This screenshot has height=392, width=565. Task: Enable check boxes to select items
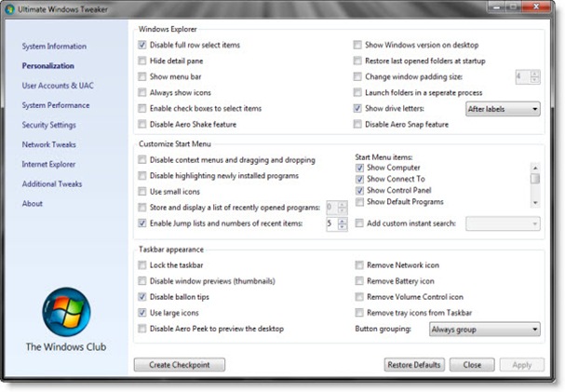pos(142,108)
